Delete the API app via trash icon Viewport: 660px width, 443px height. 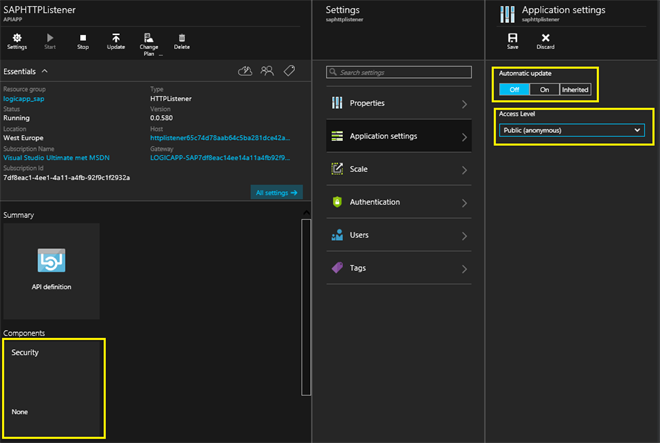click(181, 40)
